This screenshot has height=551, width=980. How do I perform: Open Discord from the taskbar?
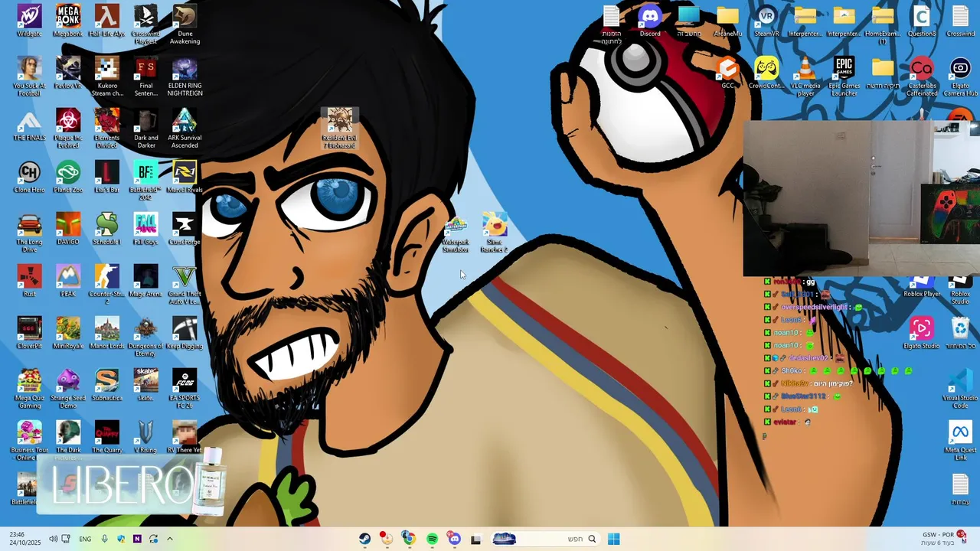point(454,539)
